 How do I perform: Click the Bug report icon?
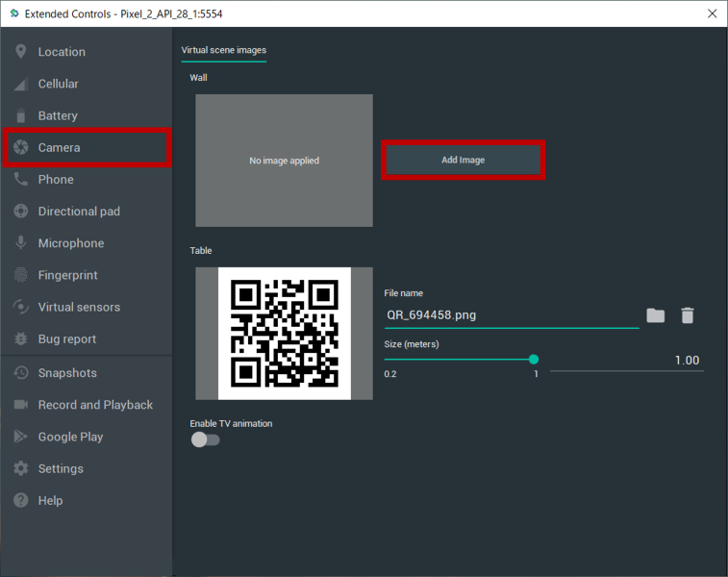[x=20, y=339]
